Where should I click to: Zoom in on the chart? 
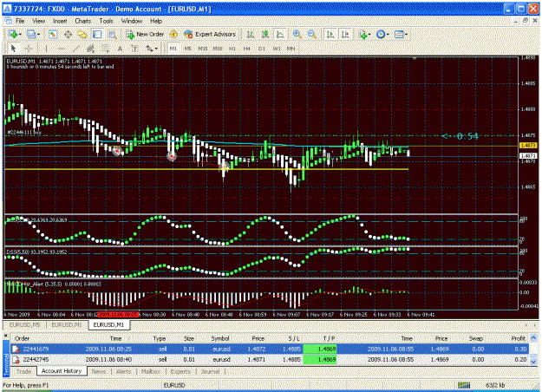click(x=297, y=34)
